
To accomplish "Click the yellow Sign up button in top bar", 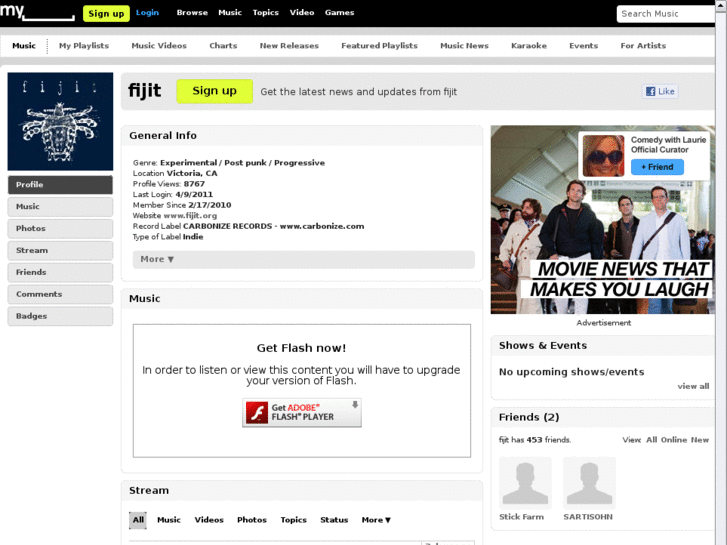I will point(106,13).
